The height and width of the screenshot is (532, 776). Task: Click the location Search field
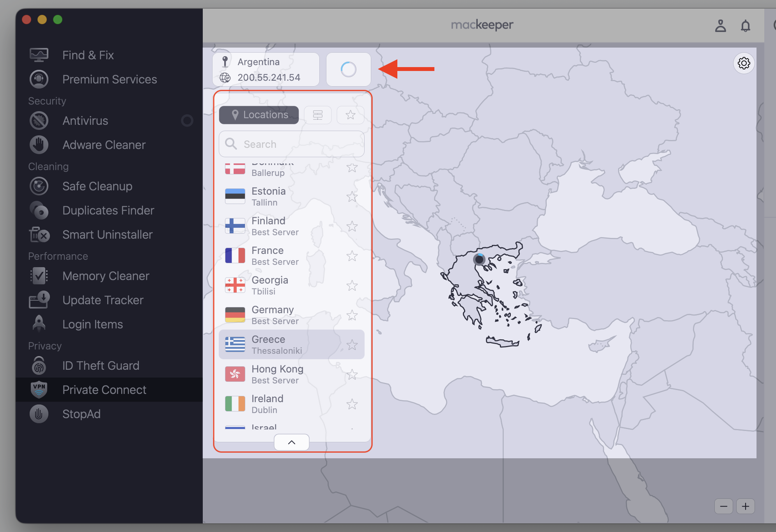tap(292, 144)
